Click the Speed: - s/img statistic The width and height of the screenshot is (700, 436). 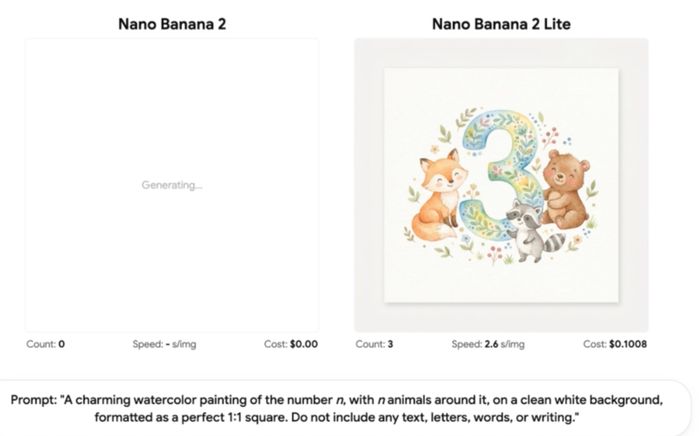coord(164,344)
